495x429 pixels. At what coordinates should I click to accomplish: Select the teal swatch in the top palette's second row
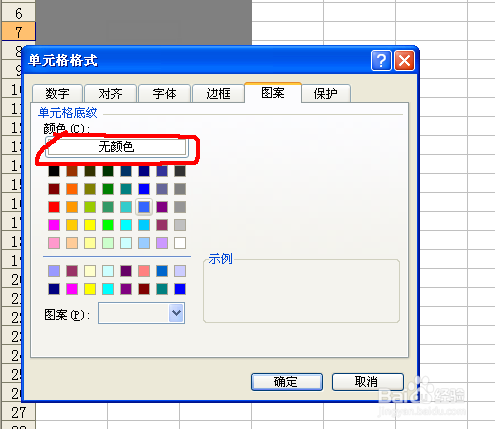pyautogui.click(x=126, y=189)
